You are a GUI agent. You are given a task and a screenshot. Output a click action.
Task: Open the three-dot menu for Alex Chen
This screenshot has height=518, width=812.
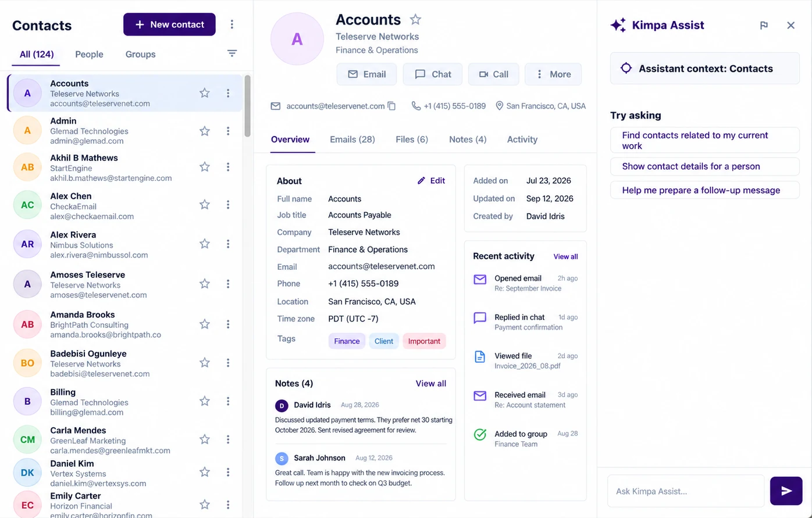click(x=228, y=205)
